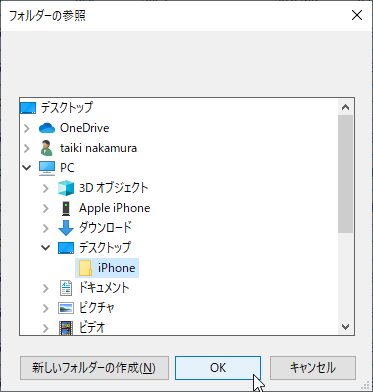Close the フォルダーの参照 dialog
373x392 pixels.
[x=357, y=15]
